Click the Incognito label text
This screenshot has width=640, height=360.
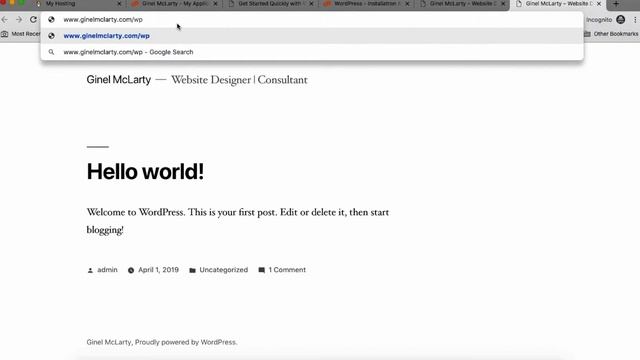(x=599, y=20)
